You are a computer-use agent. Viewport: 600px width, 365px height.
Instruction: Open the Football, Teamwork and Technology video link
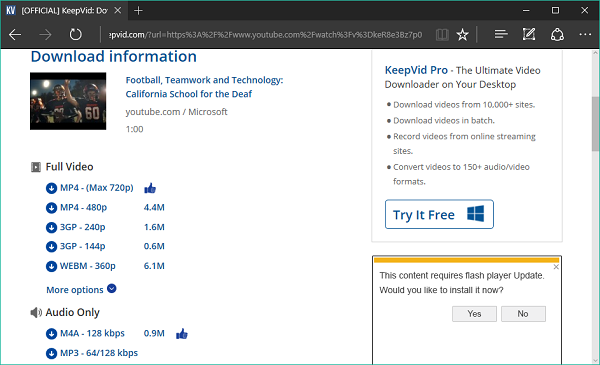point(204,87)
